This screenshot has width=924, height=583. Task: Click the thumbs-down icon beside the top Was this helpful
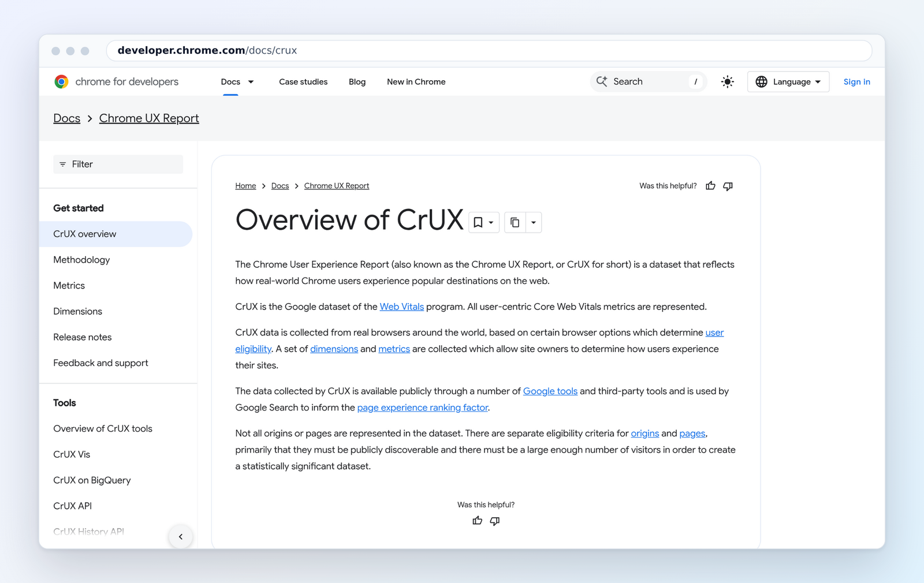tap(728, 186)
